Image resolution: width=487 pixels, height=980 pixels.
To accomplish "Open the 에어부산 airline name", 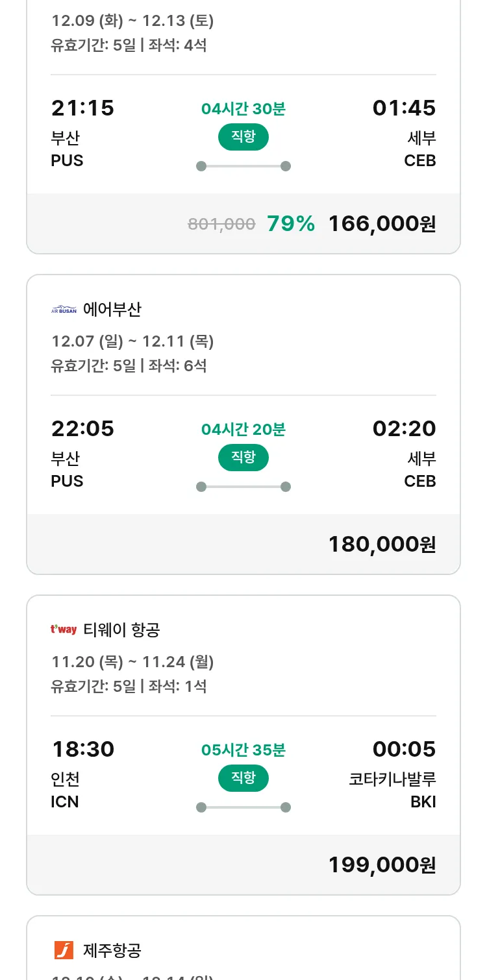I will 112,310.
